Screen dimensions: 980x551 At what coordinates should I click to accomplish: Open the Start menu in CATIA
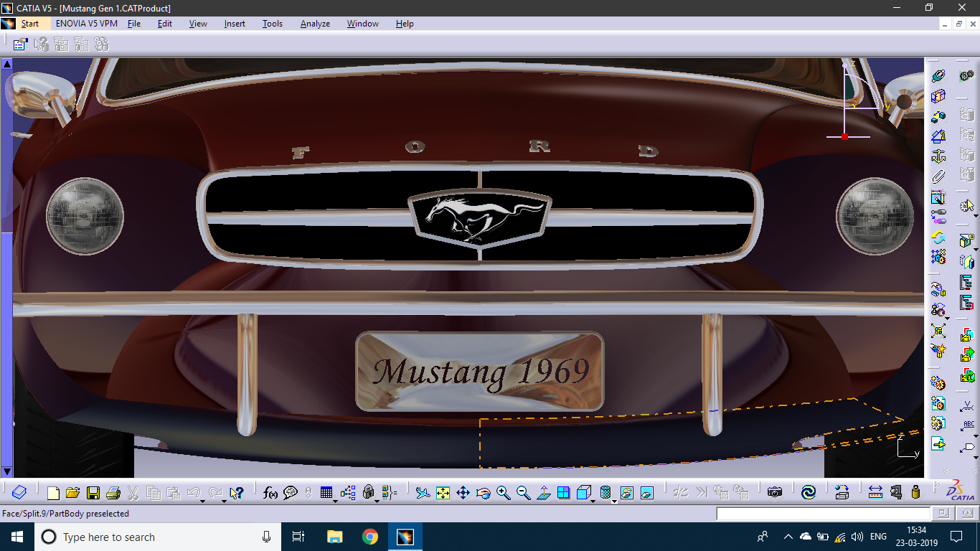pyautogui.click(x=29, y=24)
